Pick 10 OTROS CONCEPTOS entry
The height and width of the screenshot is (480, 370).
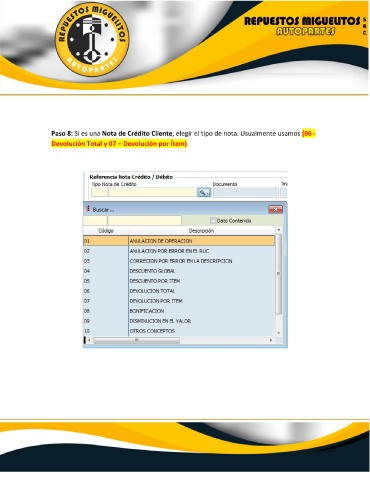(x=179, y=331)
